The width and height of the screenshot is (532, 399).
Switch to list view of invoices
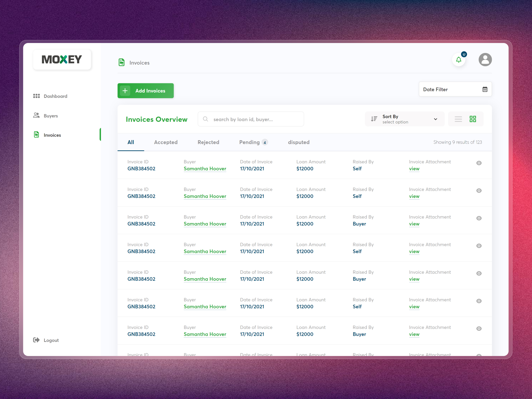click(x=458, y=119)
